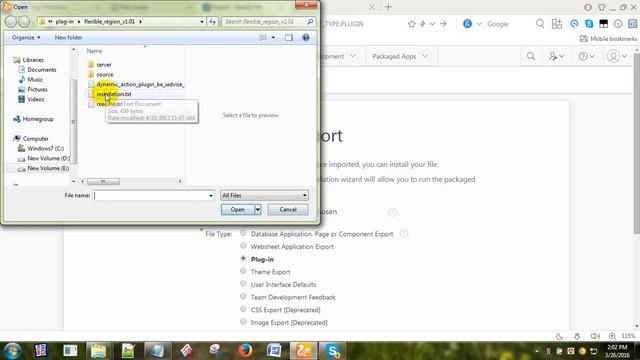Open Skype from the taskbar
This screenshot has width=640, height=360.
333,351
